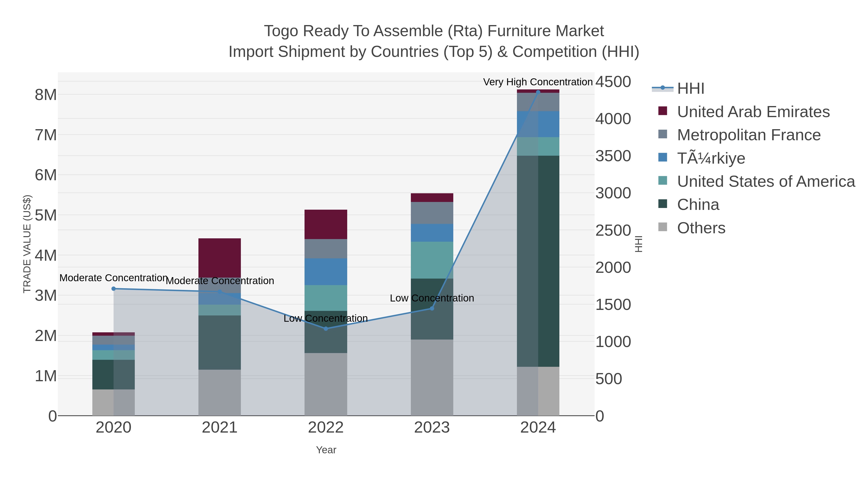868x488 pixels.
Task: Click the China legend color swatch
Action: [663, 204]
